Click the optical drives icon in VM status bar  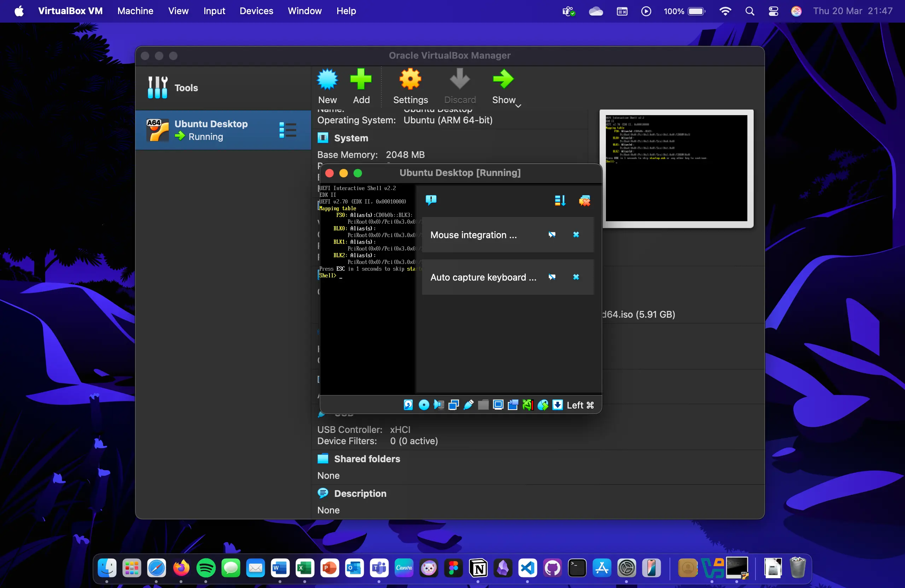[x=424, y=404]
